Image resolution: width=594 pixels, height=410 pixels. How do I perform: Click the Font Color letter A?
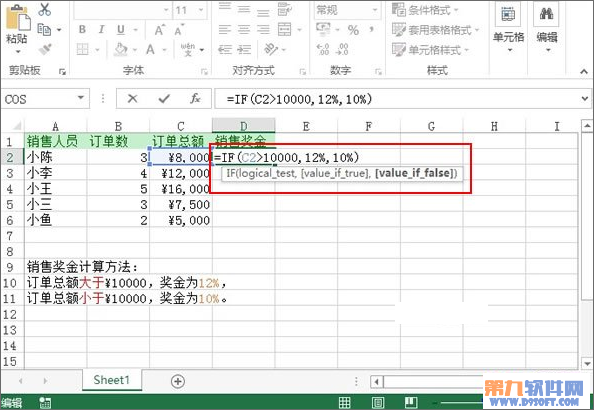[150, 49]
